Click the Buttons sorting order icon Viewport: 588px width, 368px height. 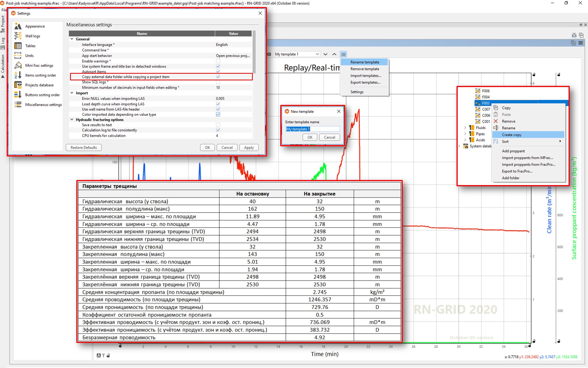[x=18, y=95]
